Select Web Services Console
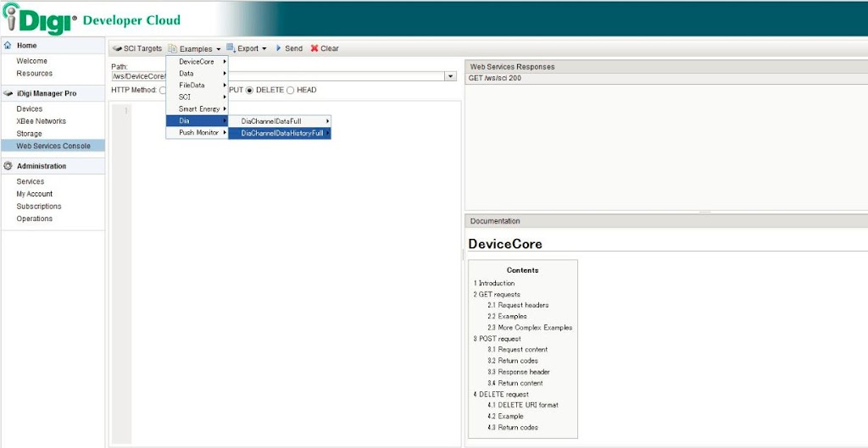 click(53, 146)
